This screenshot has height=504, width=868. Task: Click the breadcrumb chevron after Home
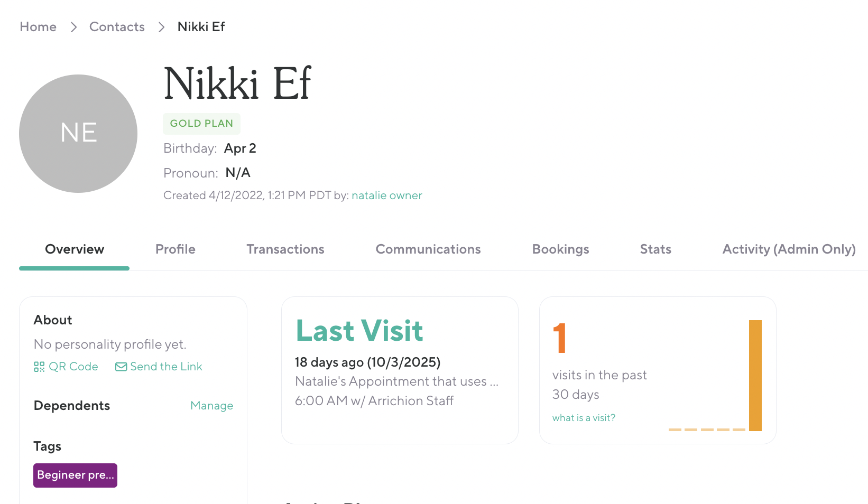tap(73, 27)
